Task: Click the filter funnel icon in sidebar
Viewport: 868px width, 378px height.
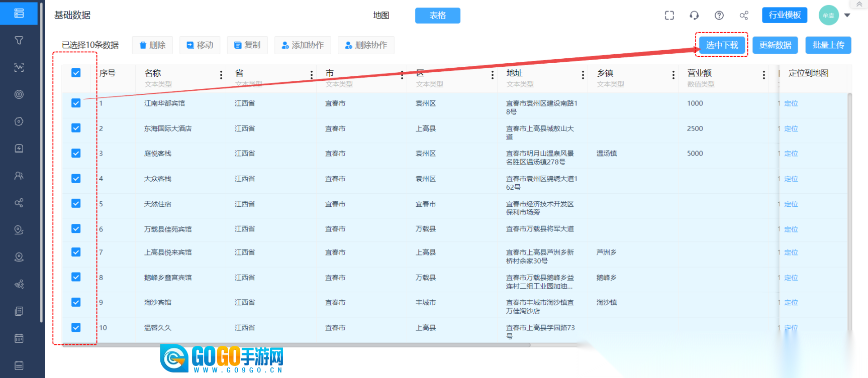Action: point(19,40)
